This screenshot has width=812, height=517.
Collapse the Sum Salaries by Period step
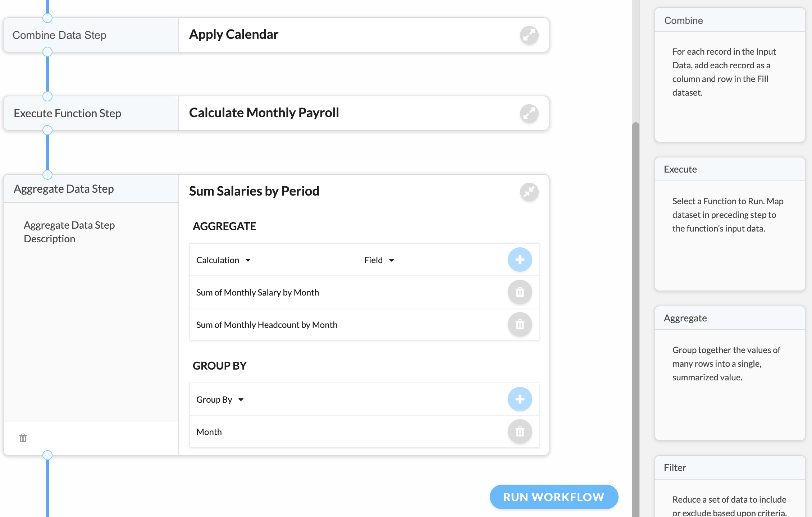(529, 192)
